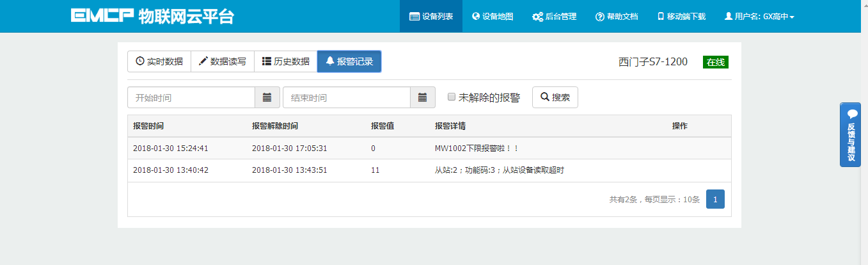This screenshot has height=265, width=868.
Task: Go to 设备地图 in navigation
Action: coord(493,16)
